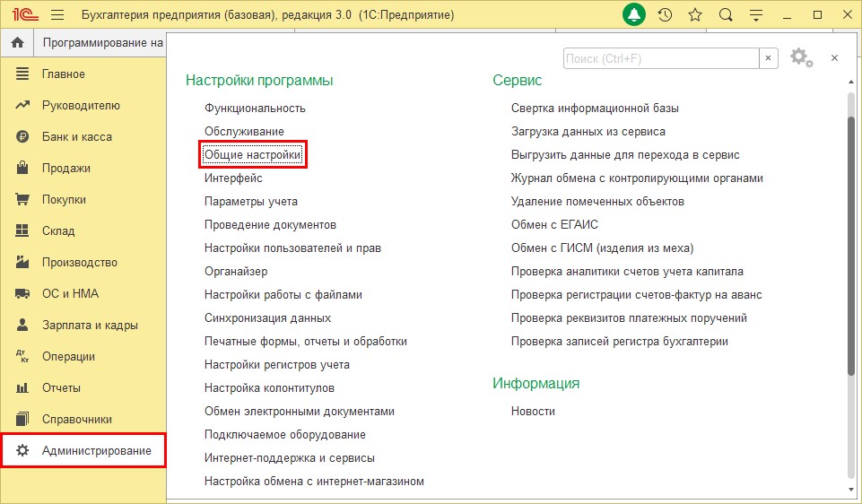Close the section panel with the X

coord(834,57)
